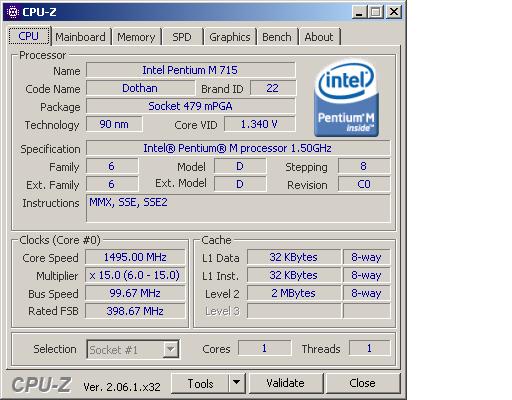This screenshot has width=512, height=400.
Task: Select the Code Name value Dothan
Action: tap(140, 88)
